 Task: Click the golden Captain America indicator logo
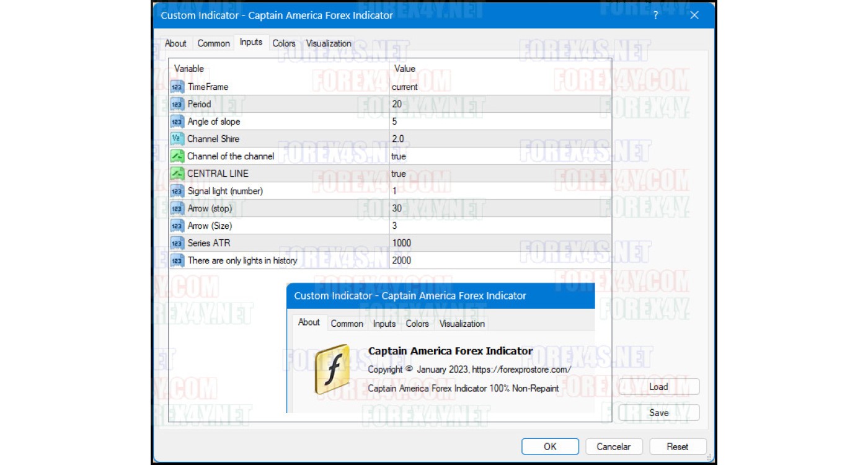pos(332,370)
